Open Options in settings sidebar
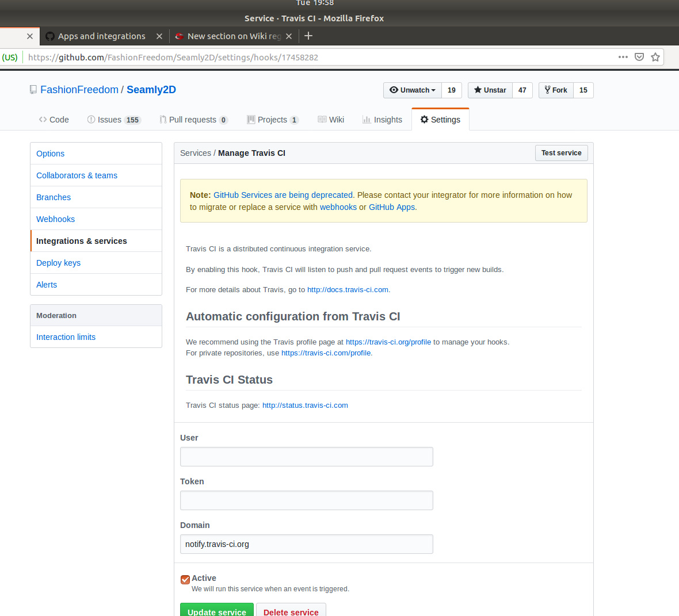The image size is (679, 616). (x=96, y=154)
